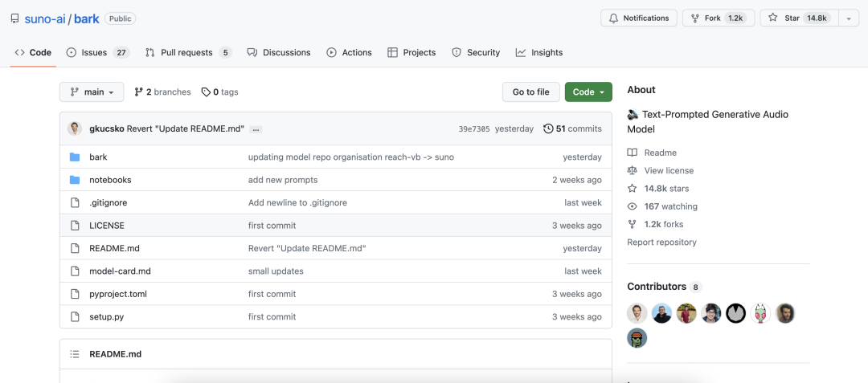Open the Issues tab
This screenshot has width=868, height=383.
(97, 52)
